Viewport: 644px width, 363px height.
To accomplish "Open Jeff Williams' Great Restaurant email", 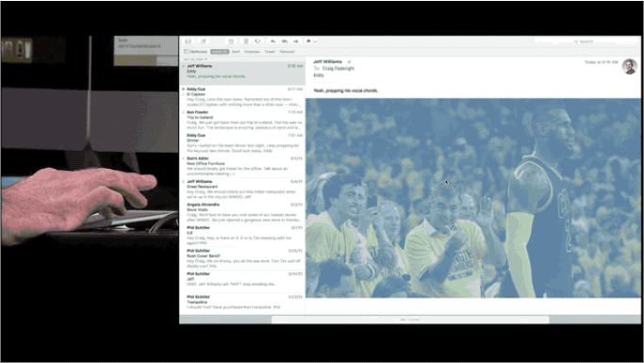I will [242, 189].
